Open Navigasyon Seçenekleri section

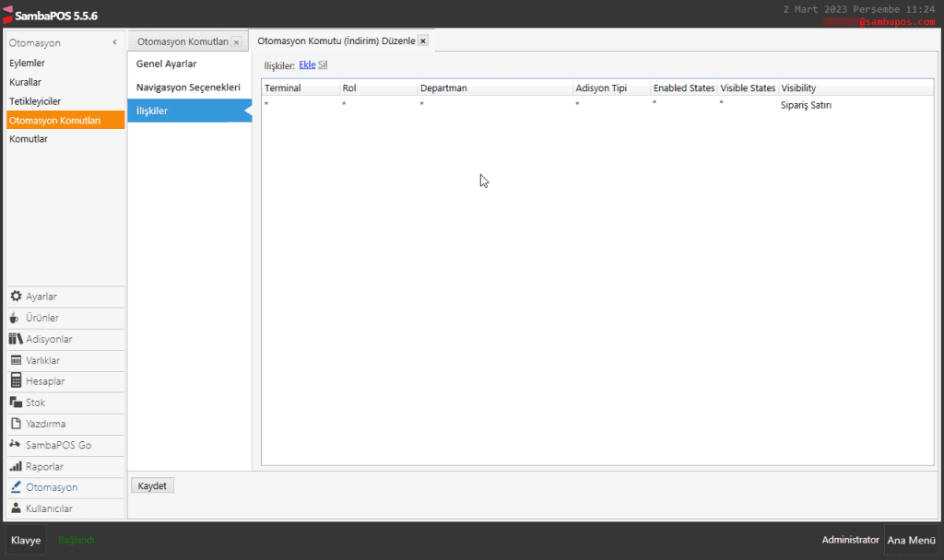pos(188,87)
